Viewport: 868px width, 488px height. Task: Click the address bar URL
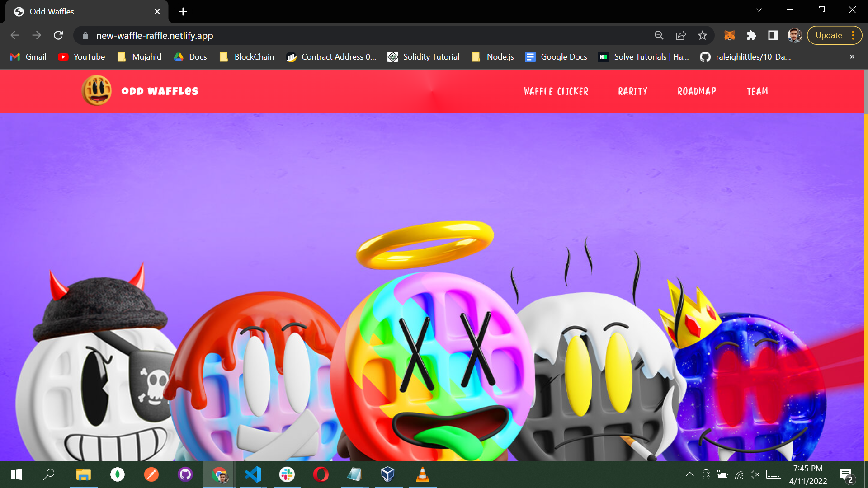155,36
